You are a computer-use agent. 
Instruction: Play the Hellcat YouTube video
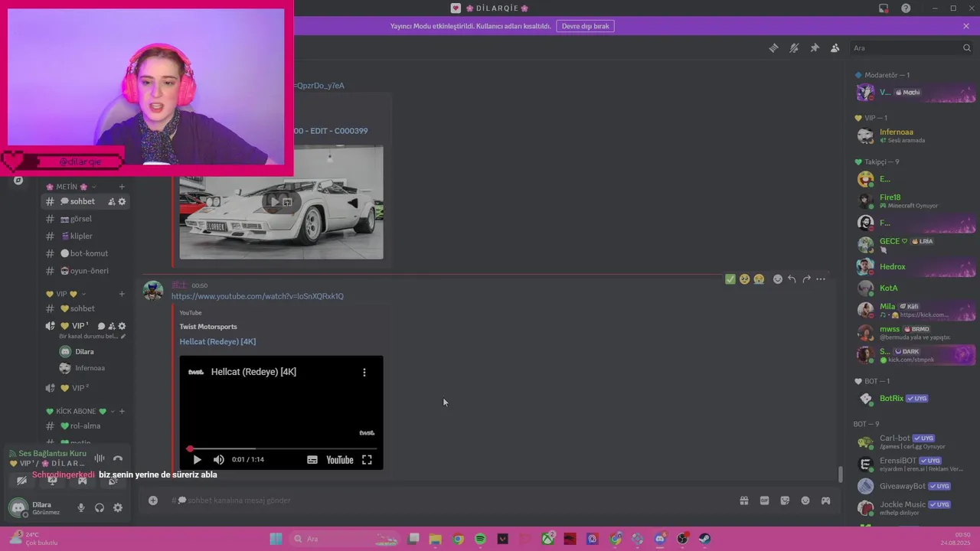click(197, 460)
